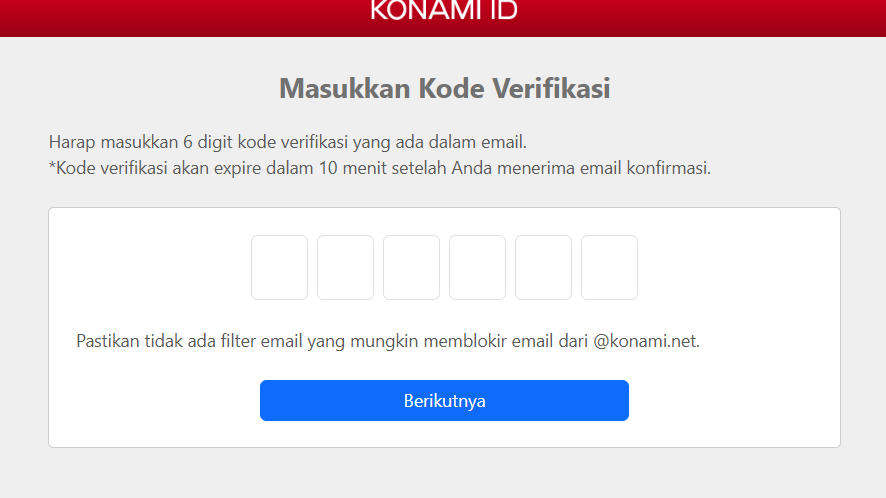
Task: Click the word 'Verifikasi' in the page title
Action: [551, 88]
